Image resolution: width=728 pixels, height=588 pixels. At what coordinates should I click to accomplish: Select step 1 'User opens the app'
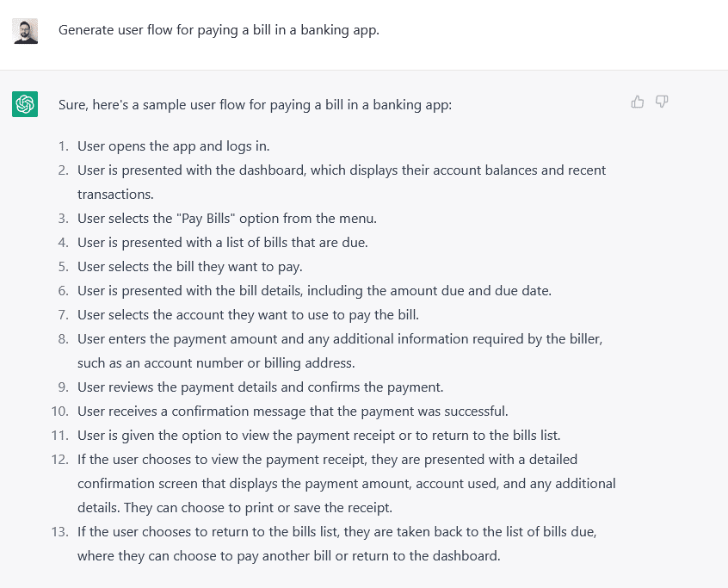[174, 146]
